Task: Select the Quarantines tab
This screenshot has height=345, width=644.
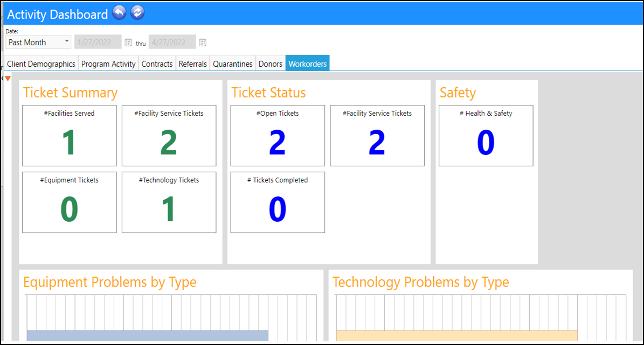Action: (x=232, y=64)
